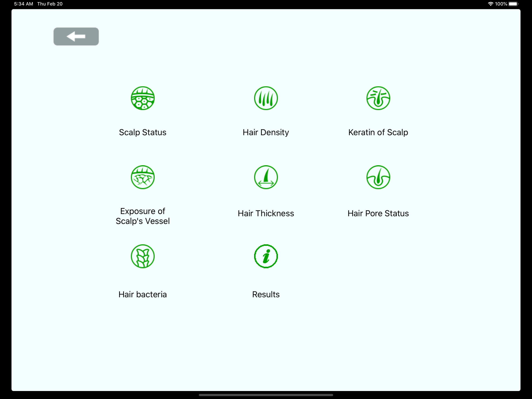This screenshot has width=532, height=399.
Task: Select the Hair Pore Status icon
Action: point(378,177)
